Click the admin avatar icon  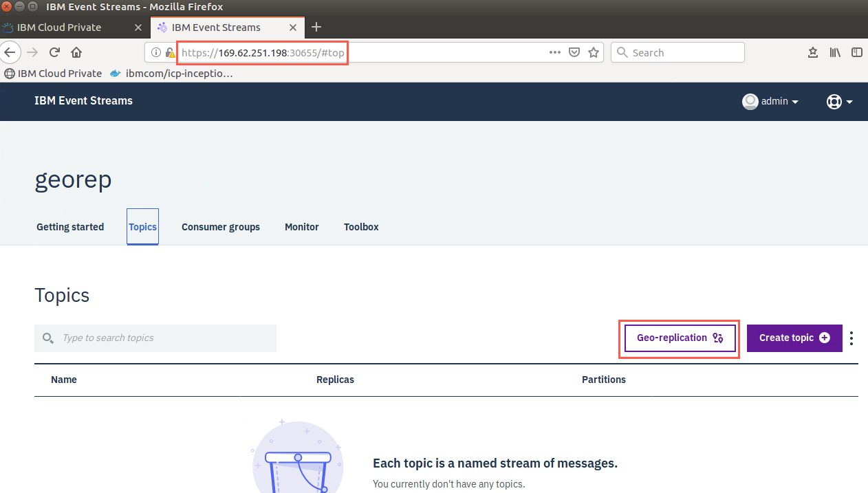coord(750,101)
